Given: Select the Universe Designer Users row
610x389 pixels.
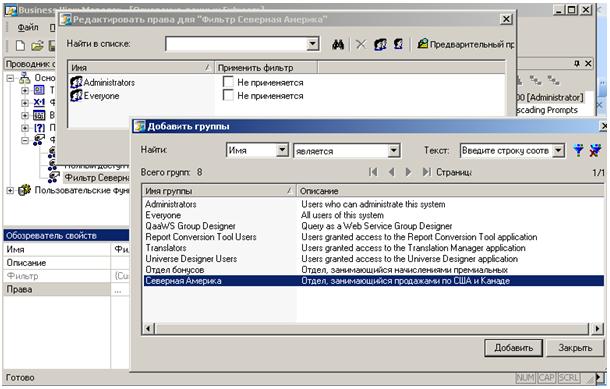Looking at the screenshot, I should click(x=373, y=259).
